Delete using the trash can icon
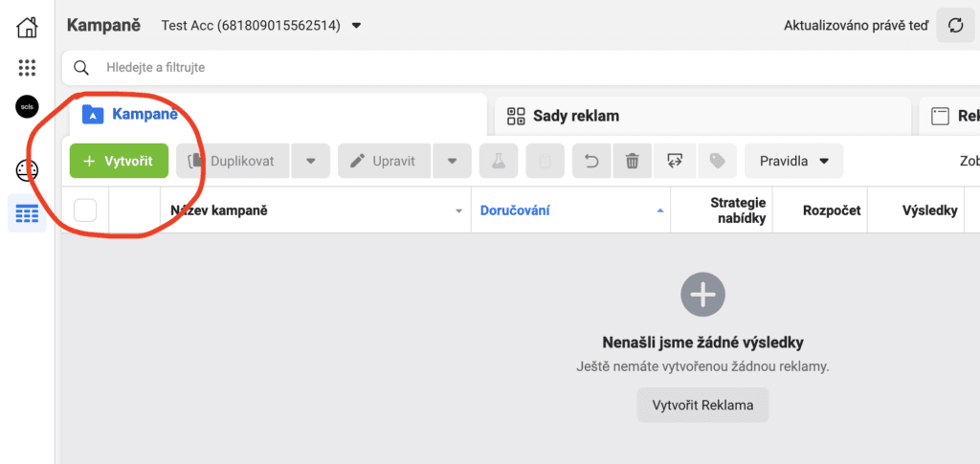Image resolution: width=980 pixels, height=464 pixels. (x=633, y=161)
